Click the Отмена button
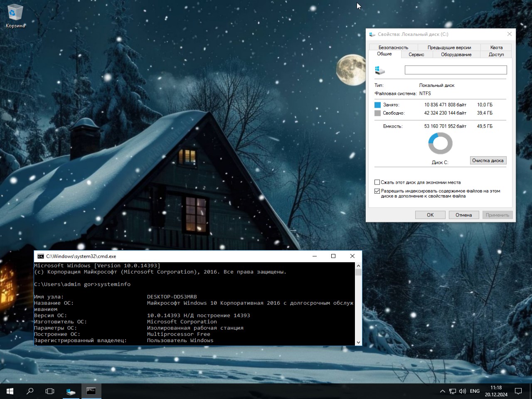 click(464, 215)
